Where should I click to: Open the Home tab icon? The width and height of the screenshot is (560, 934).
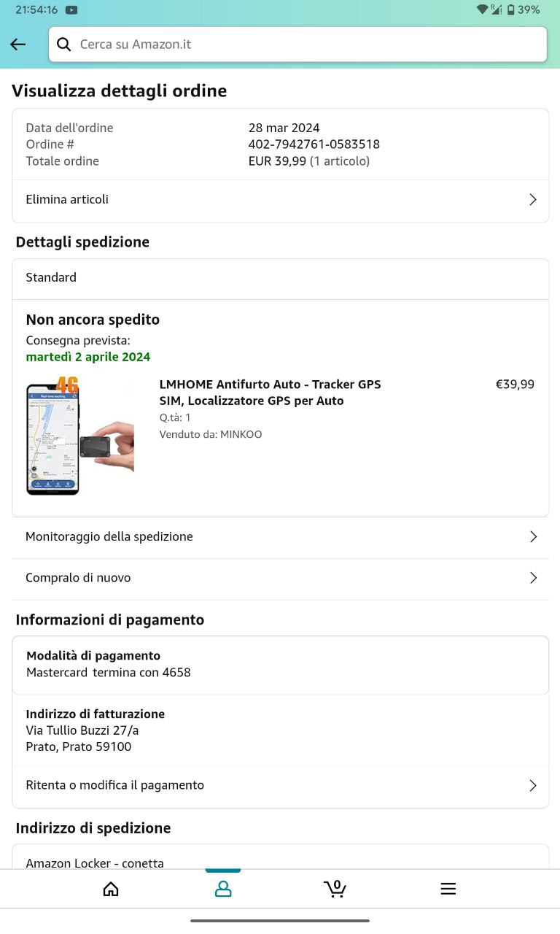coord(111,889)
